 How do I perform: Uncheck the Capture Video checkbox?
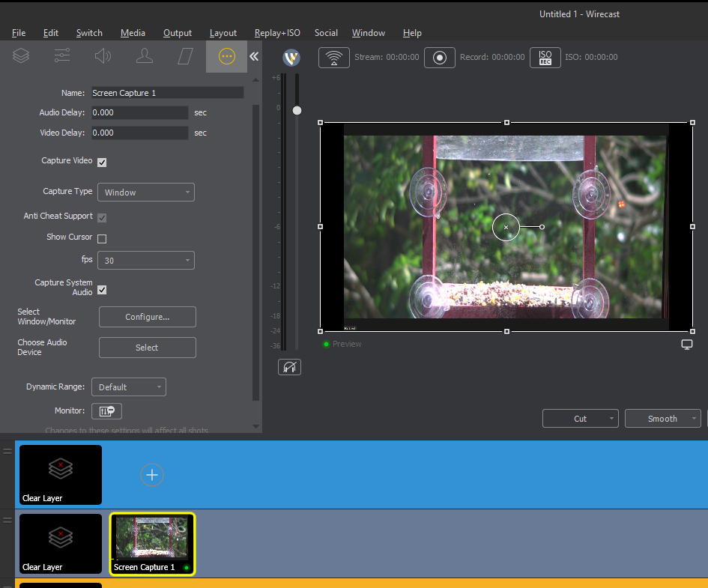[x=102, y=163]
